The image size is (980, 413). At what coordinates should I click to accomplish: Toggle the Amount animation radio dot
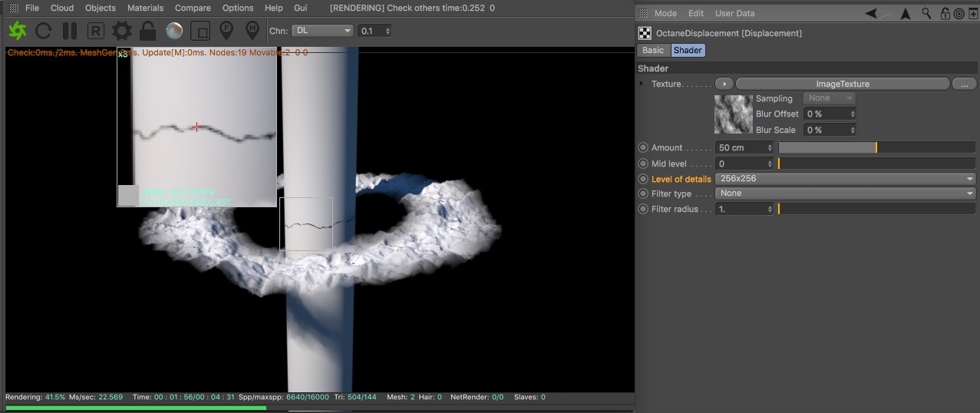[x=643, y=147]
